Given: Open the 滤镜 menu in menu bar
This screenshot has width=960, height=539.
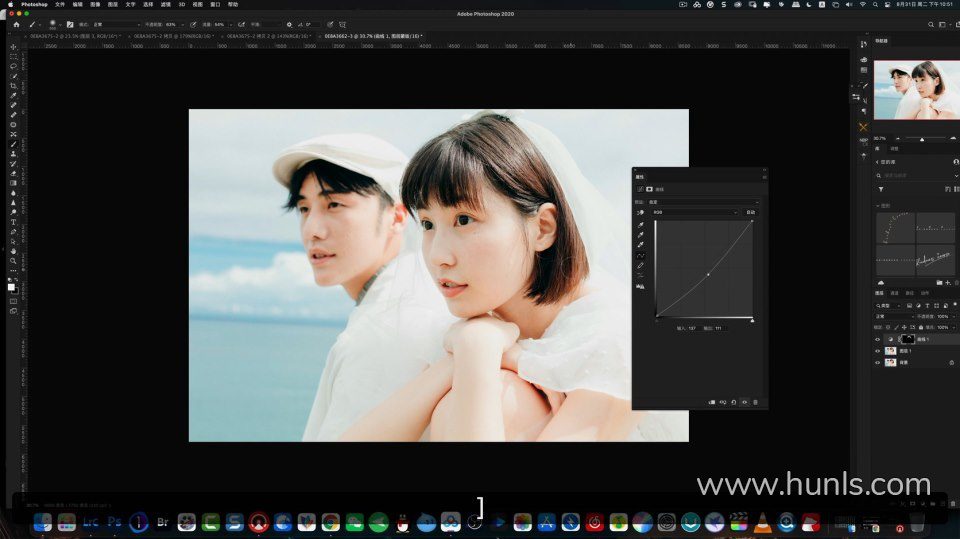Looking at the screenshot, I should [165, 4].
